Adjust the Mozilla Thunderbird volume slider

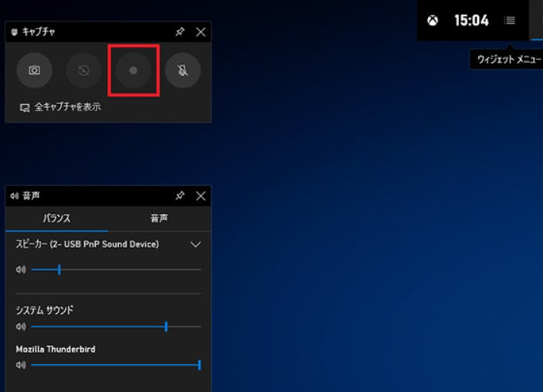[x=116, y=365]
